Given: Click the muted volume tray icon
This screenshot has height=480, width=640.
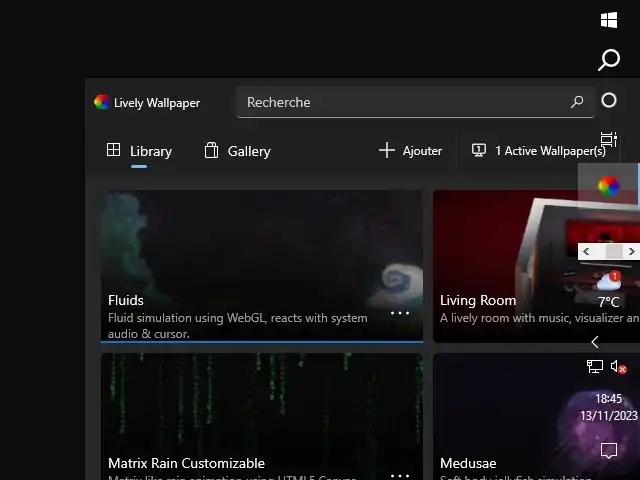Looking at the screenshot, I should pyautogui.click(x=619, y=367).
